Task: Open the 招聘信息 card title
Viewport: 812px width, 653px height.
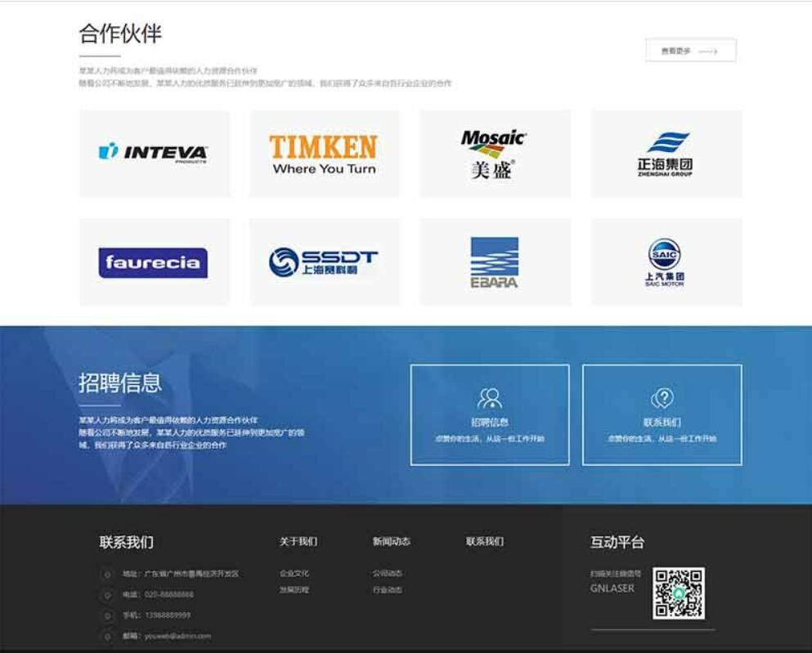Action: coord(489,423)
